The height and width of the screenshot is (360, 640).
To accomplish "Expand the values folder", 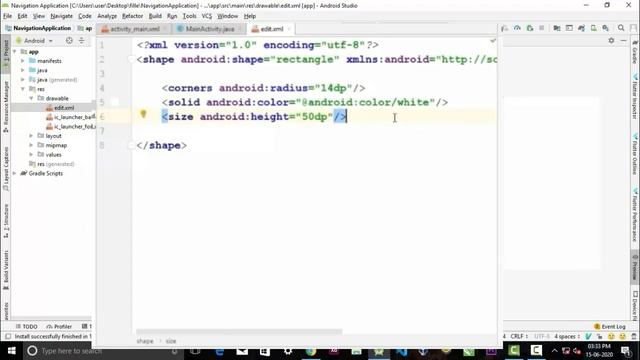I will pos(31,155).
